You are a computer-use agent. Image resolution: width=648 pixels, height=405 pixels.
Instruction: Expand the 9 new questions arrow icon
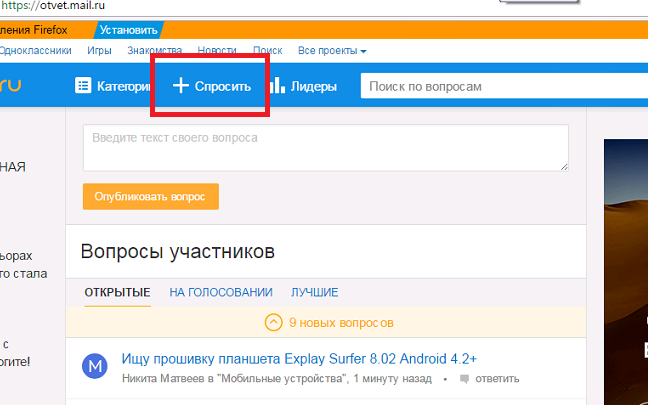coord(274,322)
